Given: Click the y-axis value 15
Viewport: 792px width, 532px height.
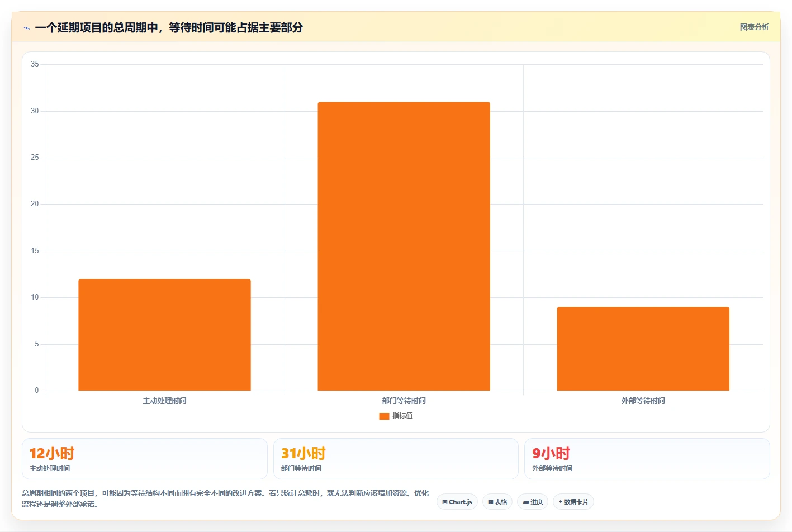Looking at the screenshot, I should 35,251.
